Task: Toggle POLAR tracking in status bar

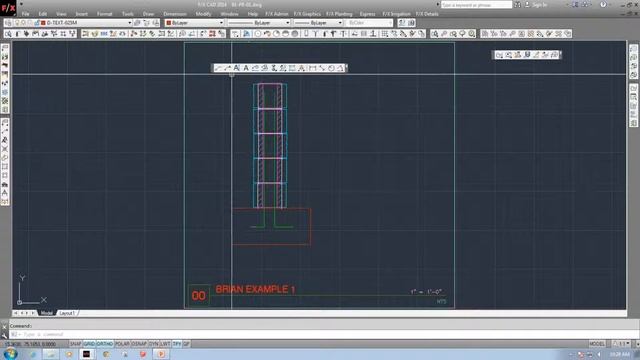Action: [122, 344]
